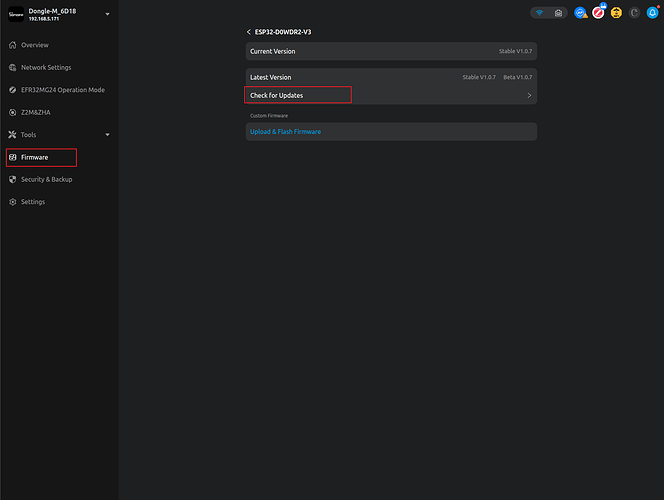Open EFR32MG24 Operation Mode

62,90
